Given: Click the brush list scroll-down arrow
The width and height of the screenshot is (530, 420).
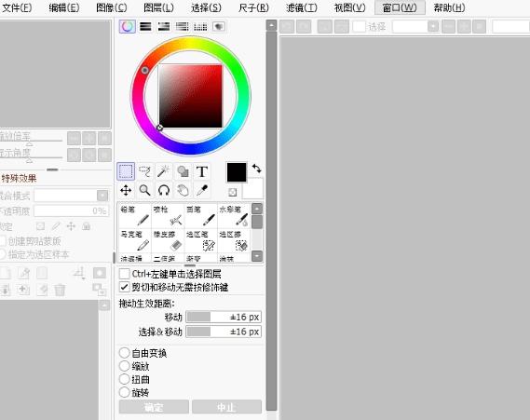Looking at the screenshot, I should point(257,256).
